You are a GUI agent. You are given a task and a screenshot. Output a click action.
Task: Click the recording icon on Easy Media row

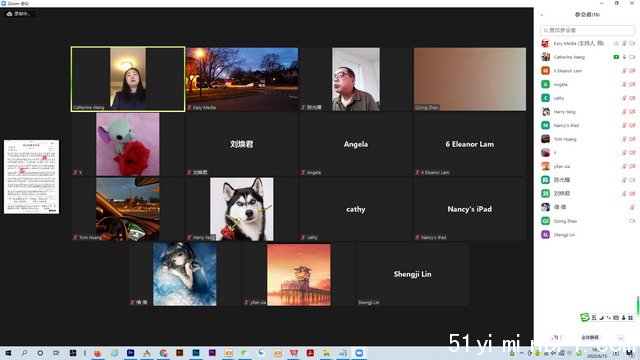(616, 43)
